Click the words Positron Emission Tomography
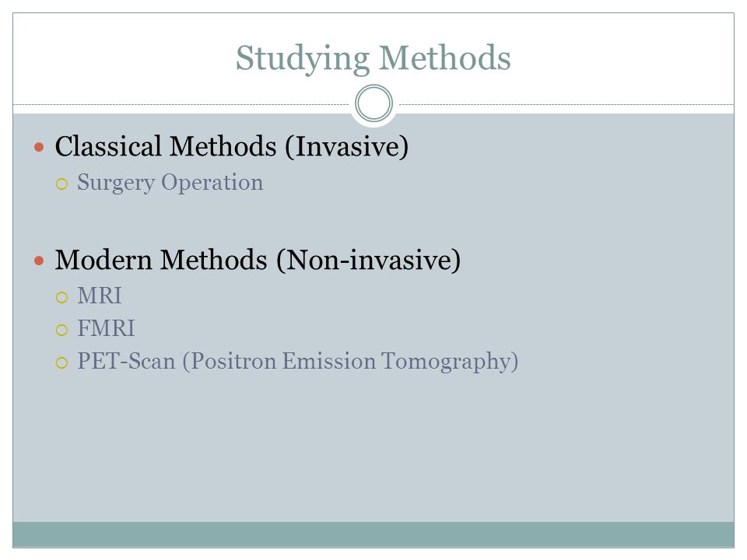This screenshot has height=560, width=747. click(352, 362)
